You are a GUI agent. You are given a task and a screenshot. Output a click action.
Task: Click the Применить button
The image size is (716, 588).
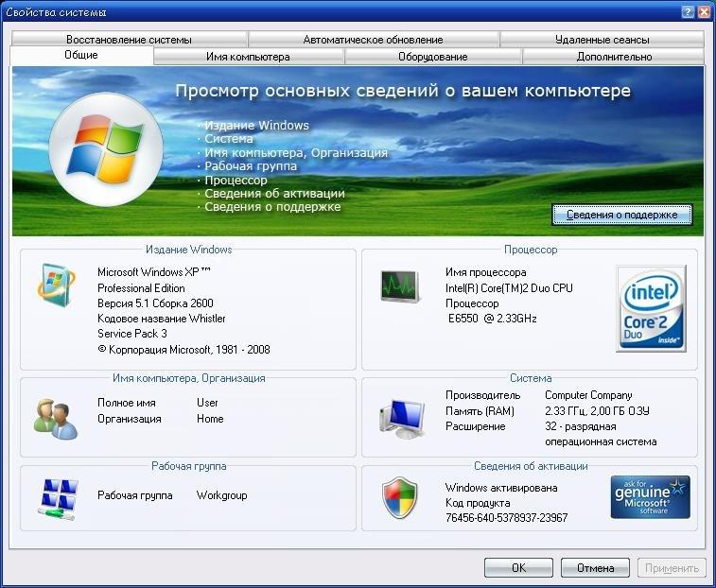tap(672, 568)
